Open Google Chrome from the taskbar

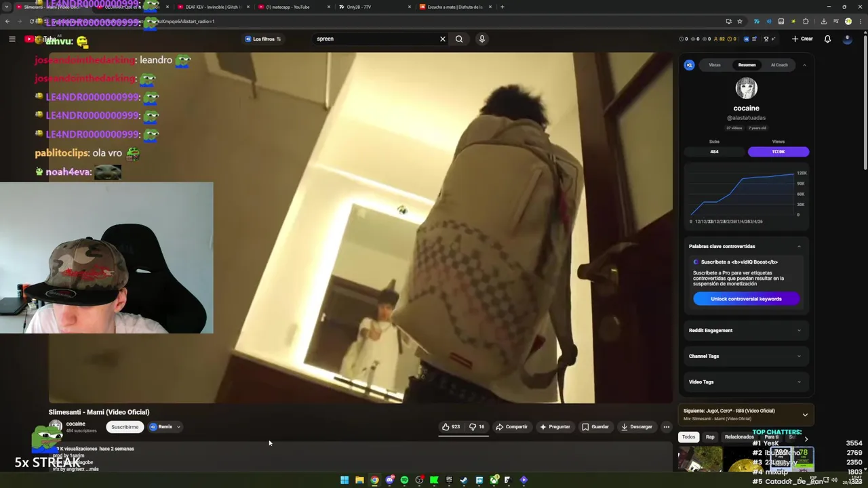[374, 480]
